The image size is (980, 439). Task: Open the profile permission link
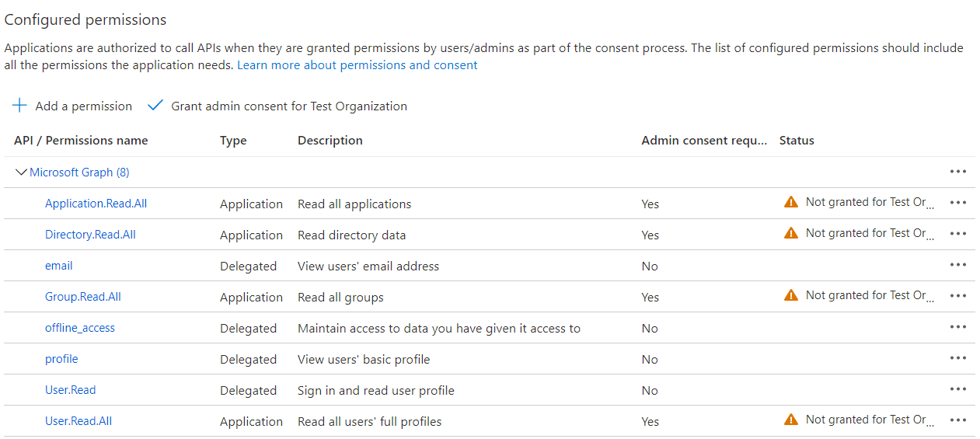(x=61, y=359)
